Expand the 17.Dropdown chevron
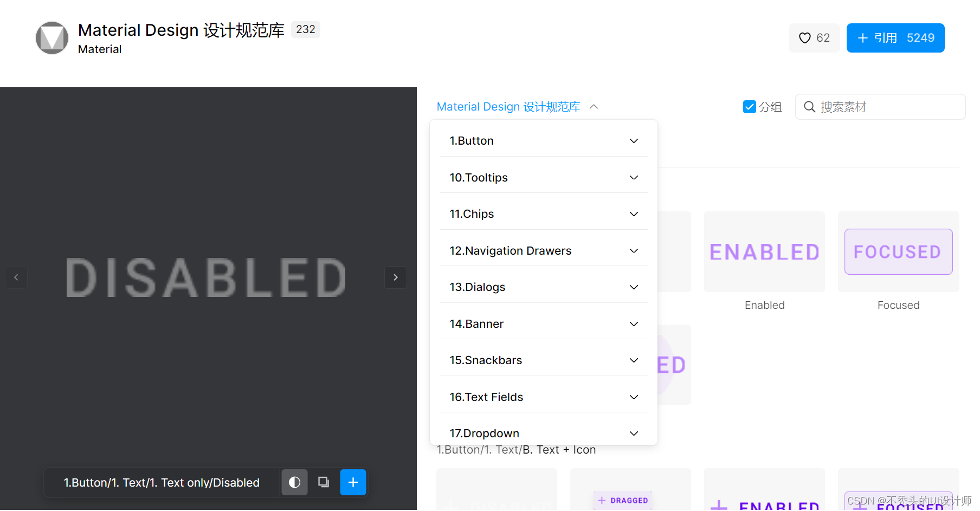The image size is (980, 511). [634, 434]
